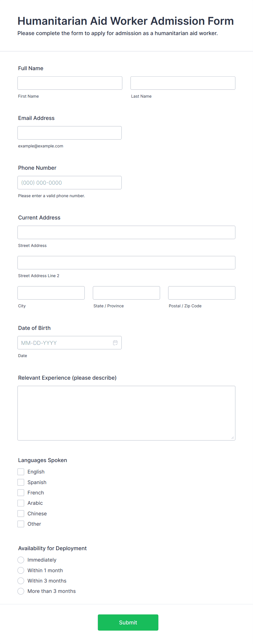
Task: Tick the French checkbox
Action: click(x=21, y=493)
